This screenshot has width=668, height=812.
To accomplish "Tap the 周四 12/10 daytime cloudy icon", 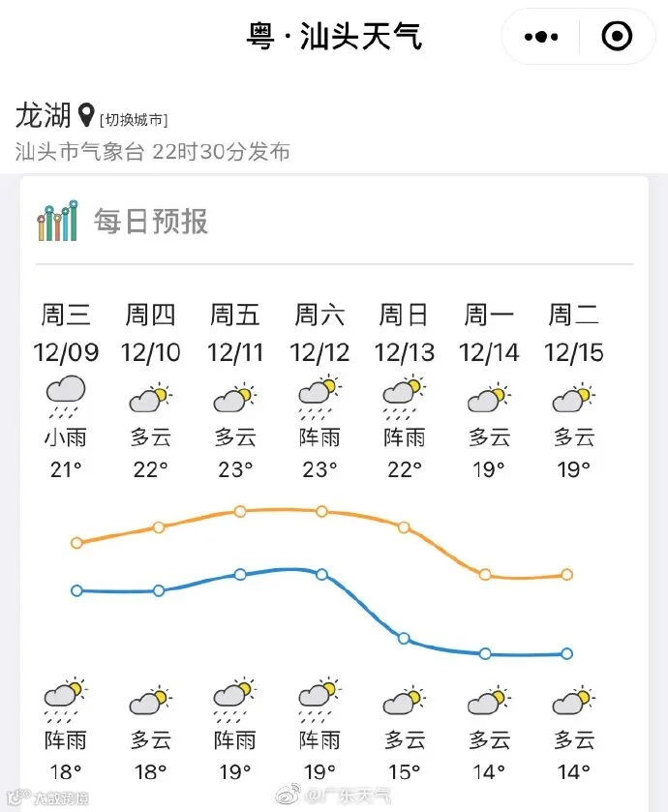I will point(150,399).
